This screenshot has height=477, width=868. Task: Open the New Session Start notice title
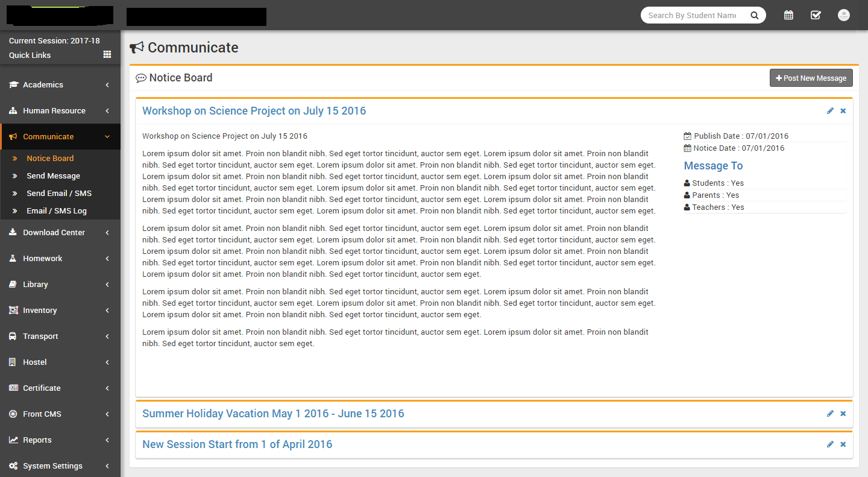click(x=237, y=444)
